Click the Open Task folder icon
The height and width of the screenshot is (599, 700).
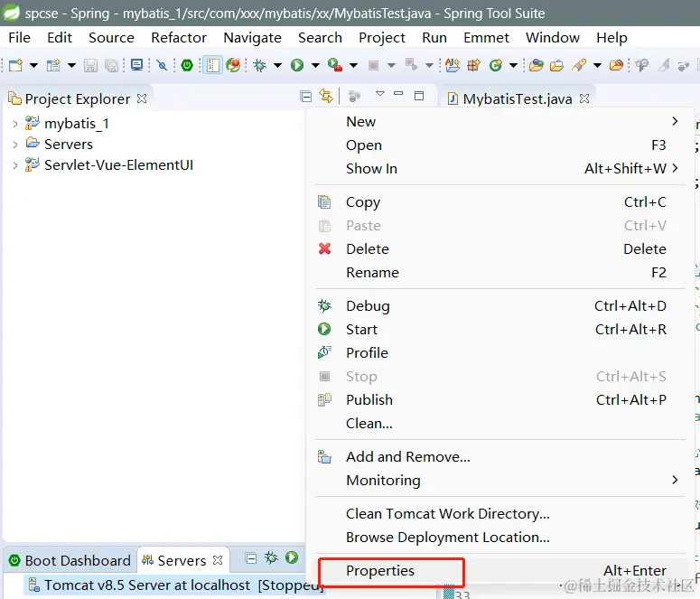[x=556, y=66]
